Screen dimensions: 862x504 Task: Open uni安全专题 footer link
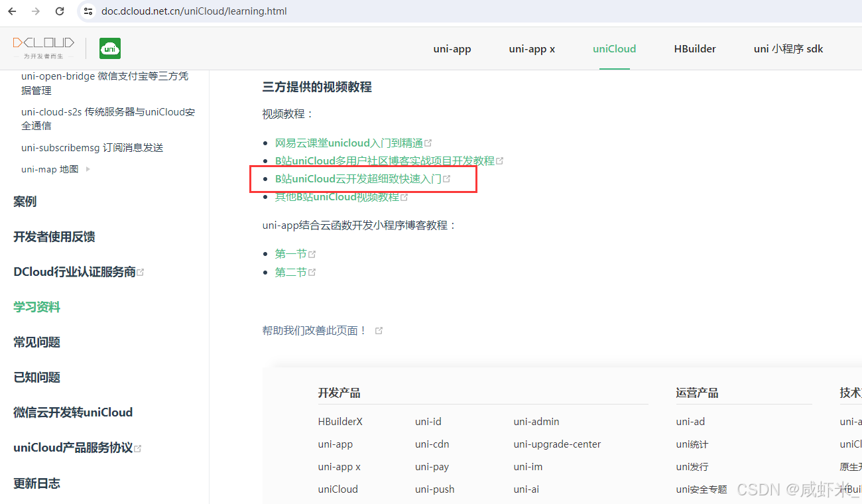[702, 489]
